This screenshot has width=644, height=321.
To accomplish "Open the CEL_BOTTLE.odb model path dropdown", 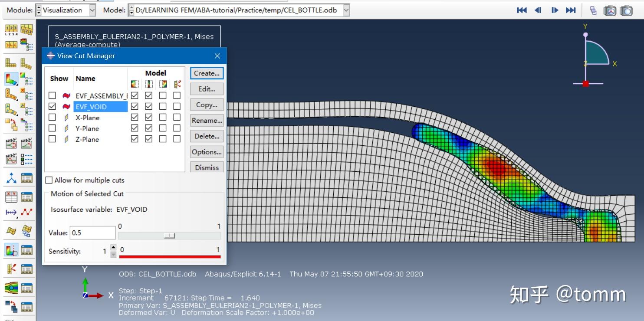I will [x=345, y=10].
